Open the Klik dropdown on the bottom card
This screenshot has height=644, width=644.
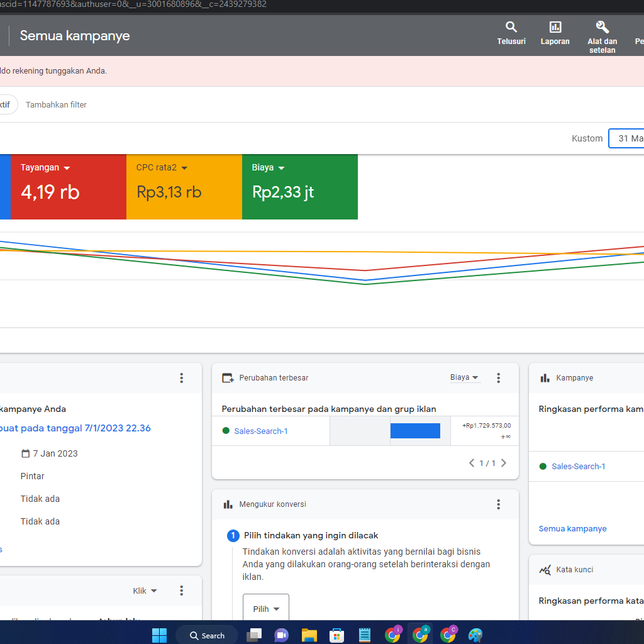143,591
